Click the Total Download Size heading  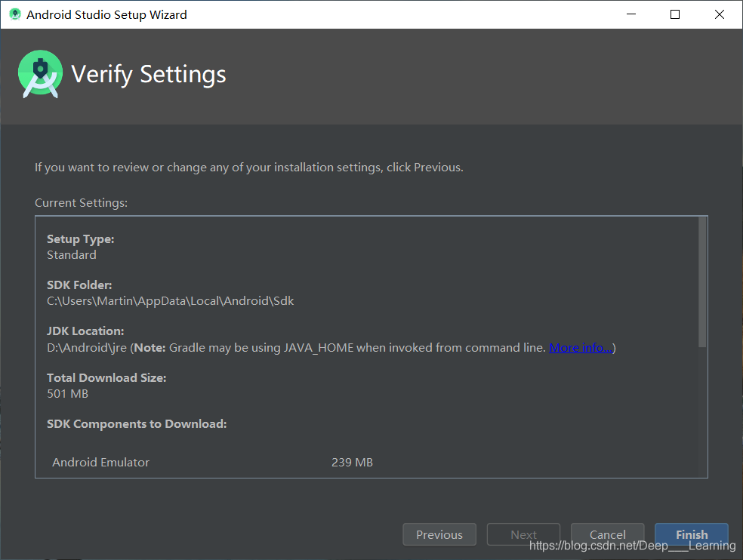(x=106, y=378)
